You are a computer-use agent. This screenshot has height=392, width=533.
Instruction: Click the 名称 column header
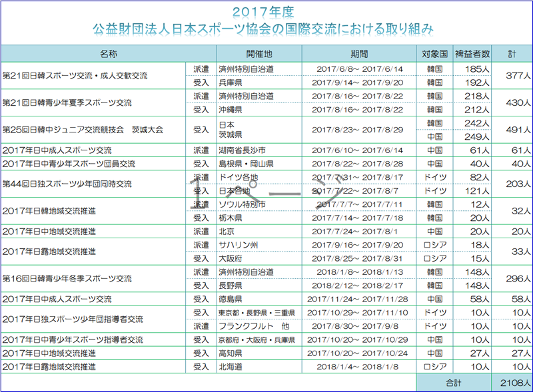(109, 54)
